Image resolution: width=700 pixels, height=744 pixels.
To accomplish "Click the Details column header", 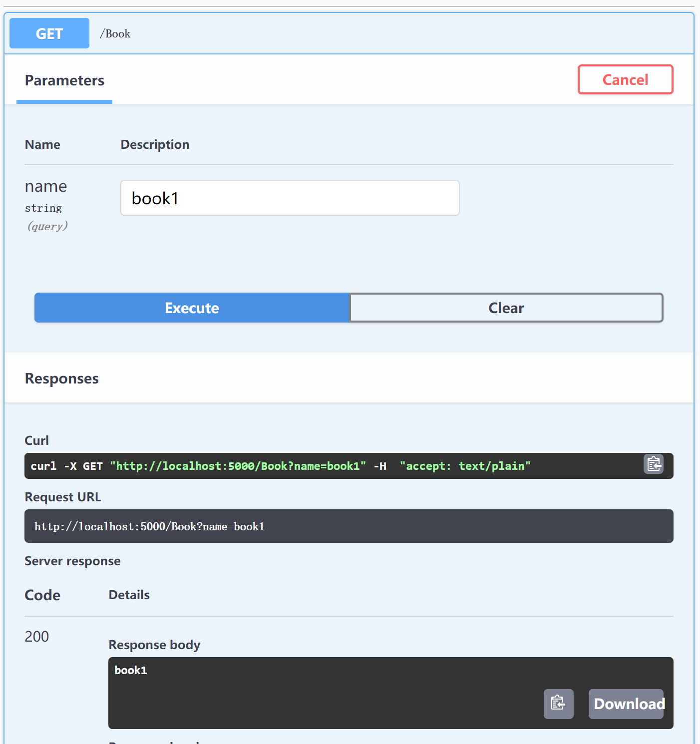I will 129,595.
